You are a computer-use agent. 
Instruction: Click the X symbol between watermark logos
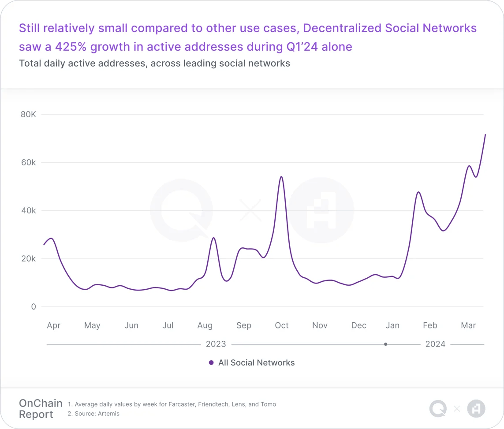pos(250,210)
